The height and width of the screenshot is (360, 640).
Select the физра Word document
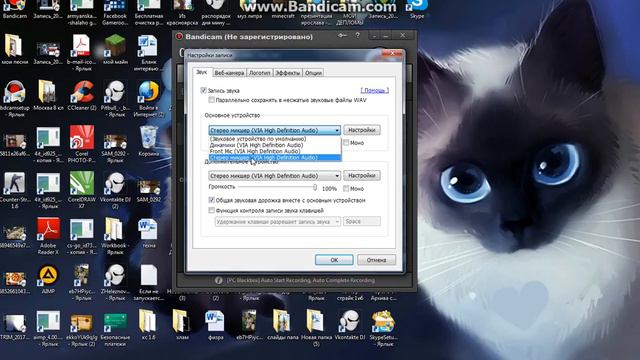215,325
